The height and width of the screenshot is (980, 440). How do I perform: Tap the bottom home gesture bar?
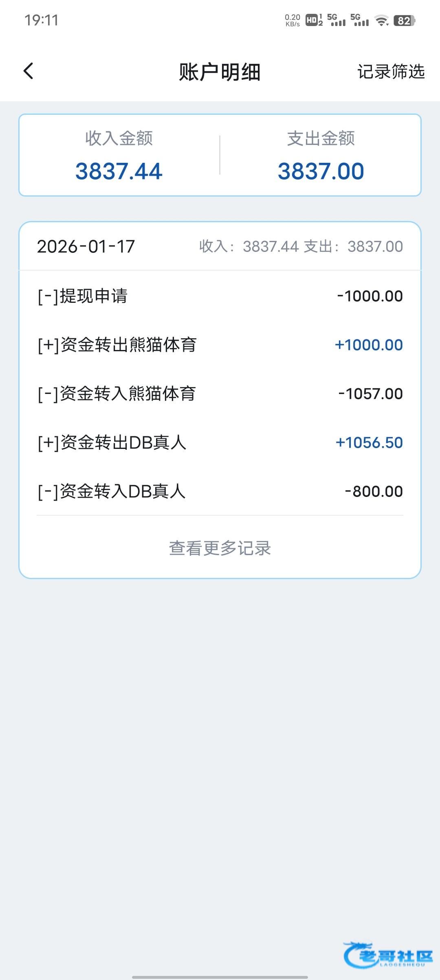(x=220, y=976)
